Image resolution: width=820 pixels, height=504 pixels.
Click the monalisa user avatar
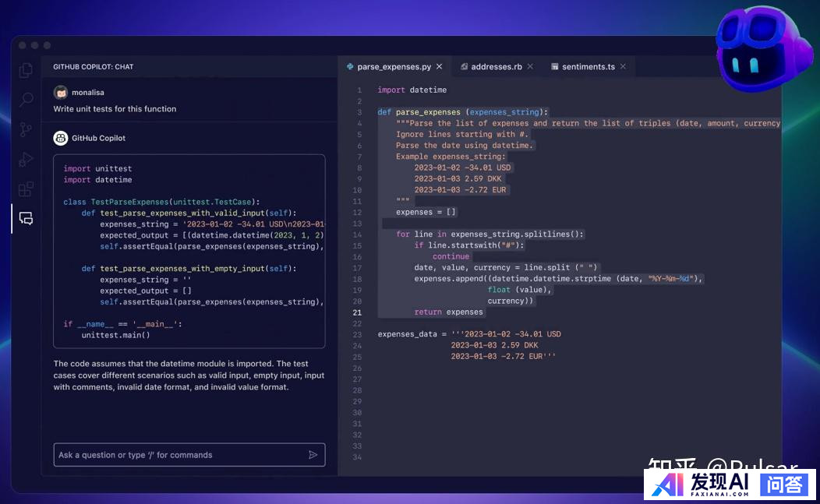coord(60,92)
